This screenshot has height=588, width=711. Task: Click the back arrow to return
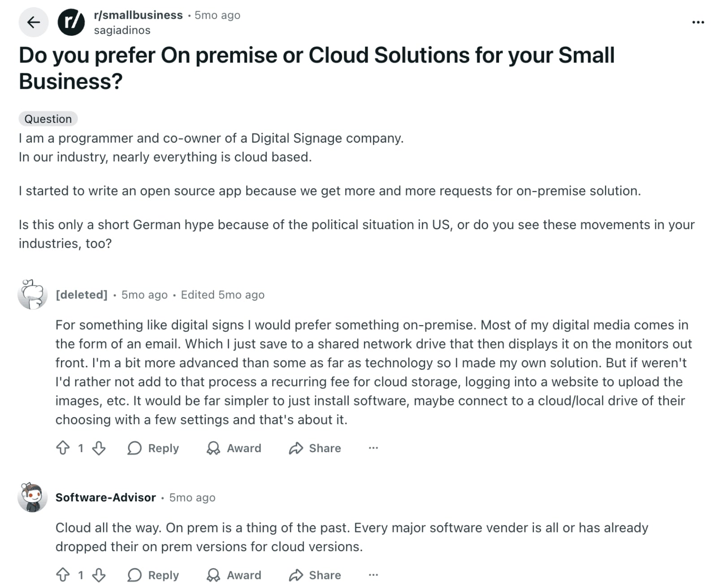tap(33, 22)
